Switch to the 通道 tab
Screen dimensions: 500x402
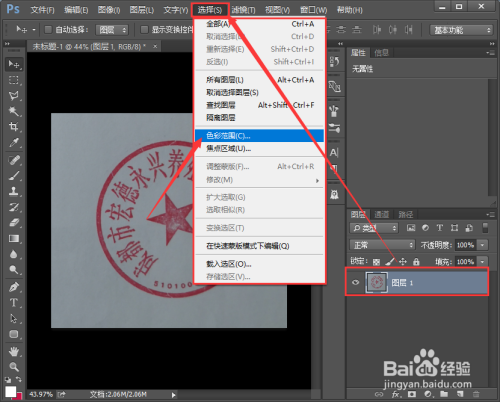click(x=382, y=215)
